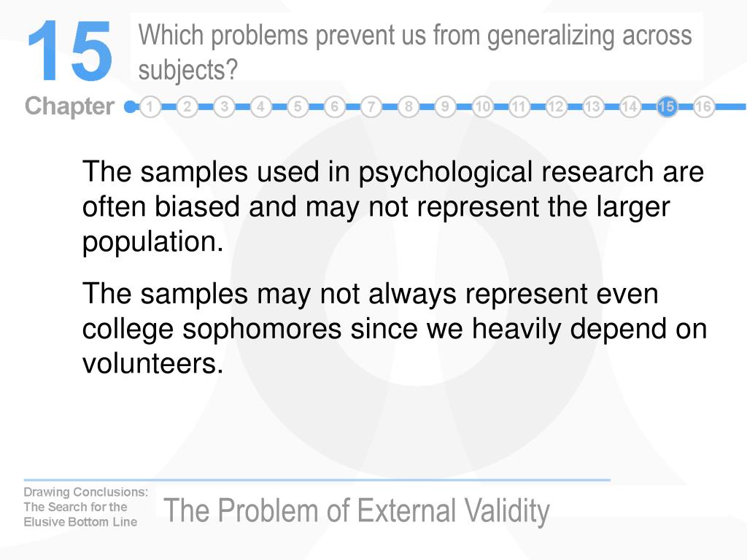Screen dimensions: 747x560
Task: Select chapter 7 circle marker
Action: pos(371,106)
